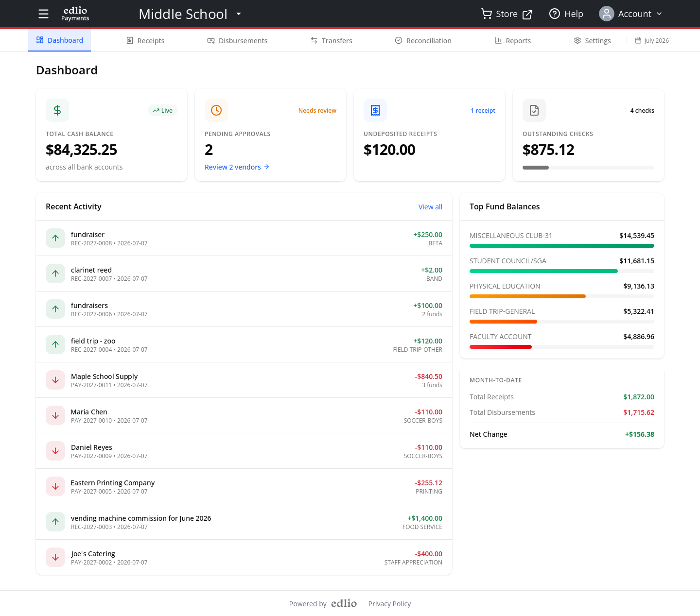Open the Disbursements tab
This screenshot has height=616, width=700.
pyautogui.click(x=237, y=41)
